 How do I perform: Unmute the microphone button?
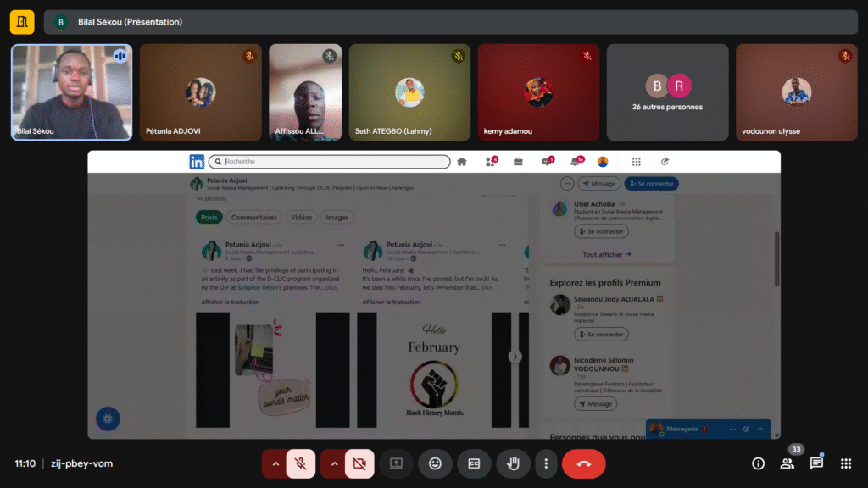tap(300, 463)
